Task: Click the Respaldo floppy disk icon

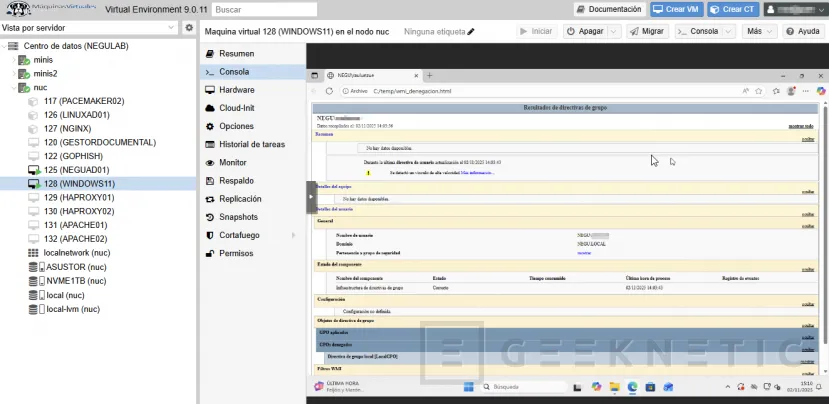Action: [209, 181]
